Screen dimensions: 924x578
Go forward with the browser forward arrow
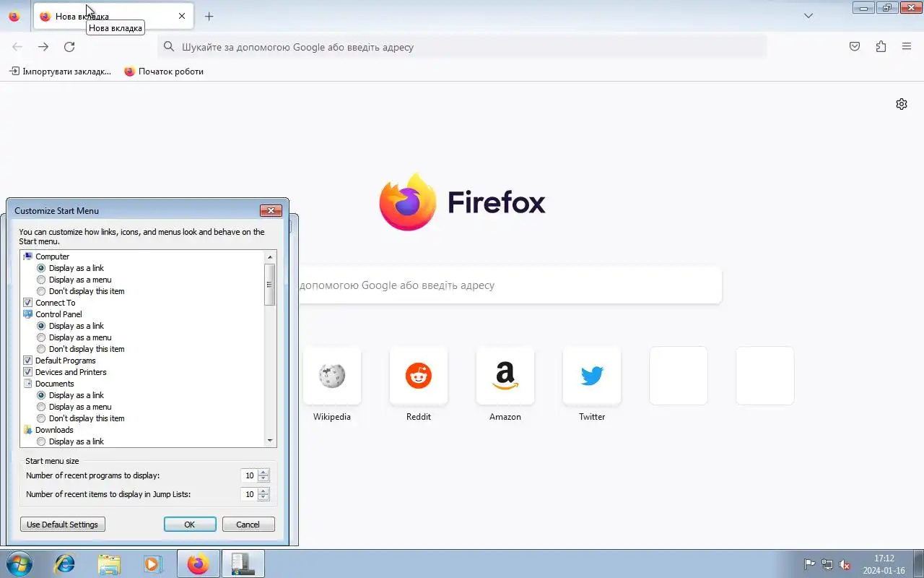(x=43, y=47)
